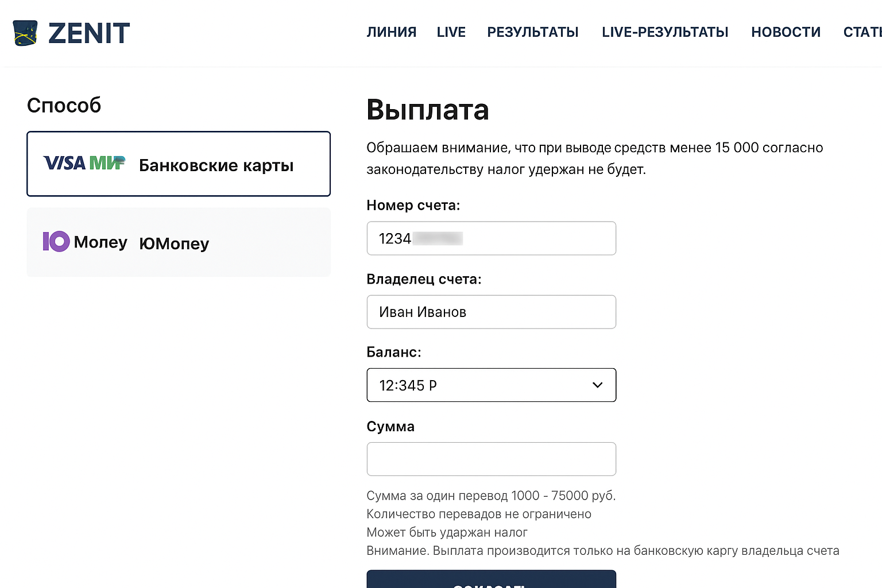The height and width of the screenshot is (588, 882).
Task: Click the purple ЮMoney logo icon
Action: 56,242
